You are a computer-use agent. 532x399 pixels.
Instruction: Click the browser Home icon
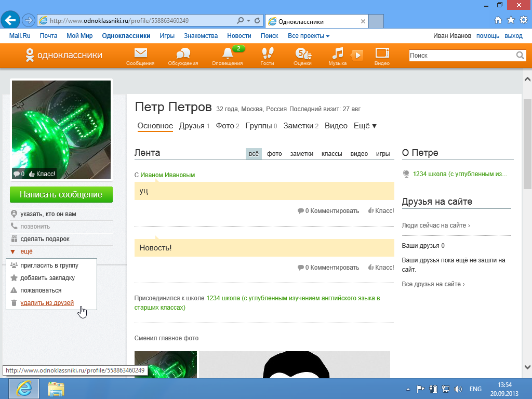coord(498,20)
